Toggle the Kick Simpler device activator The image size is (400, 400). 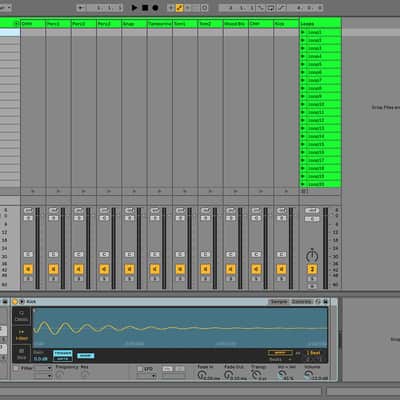[x=15, y=302]
